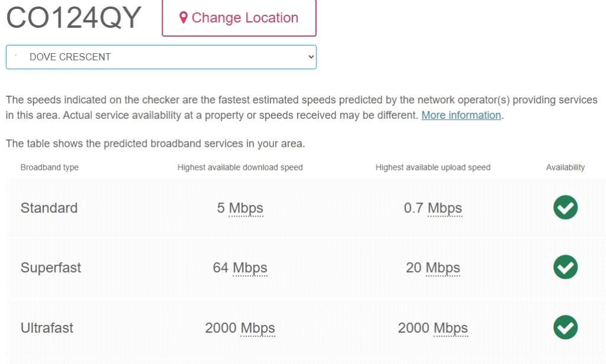Click the Availability column header

click(566, 167)
